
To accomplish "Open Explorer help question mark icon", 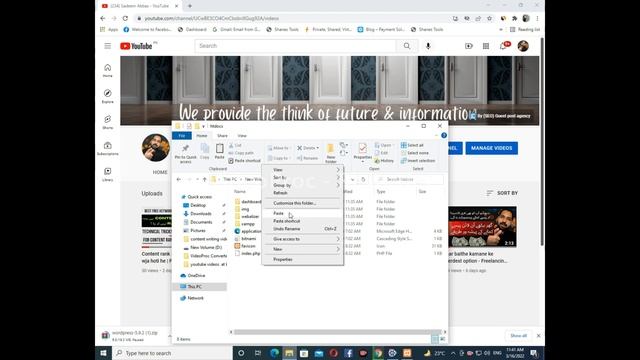I will pyautogui.click(x=444, y=136).
